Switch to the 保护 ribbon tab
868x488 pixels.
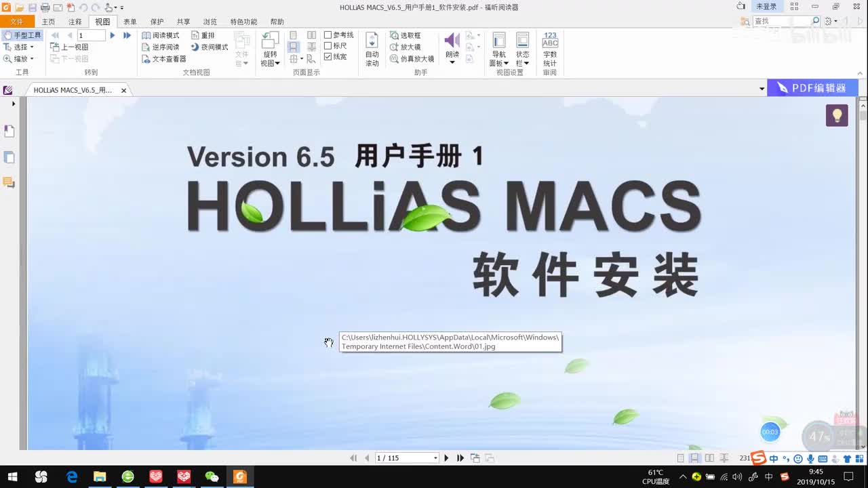click(x=157, y=22)
